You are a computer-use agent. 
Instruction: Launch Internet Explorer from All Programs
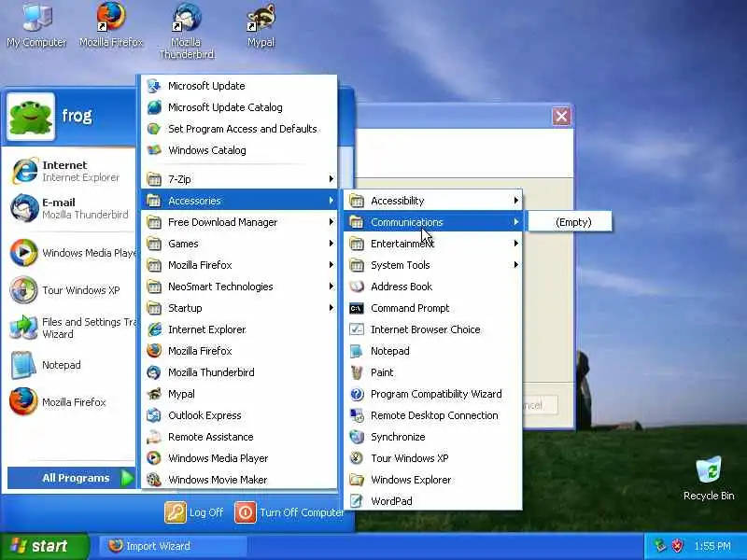[239, 329]
